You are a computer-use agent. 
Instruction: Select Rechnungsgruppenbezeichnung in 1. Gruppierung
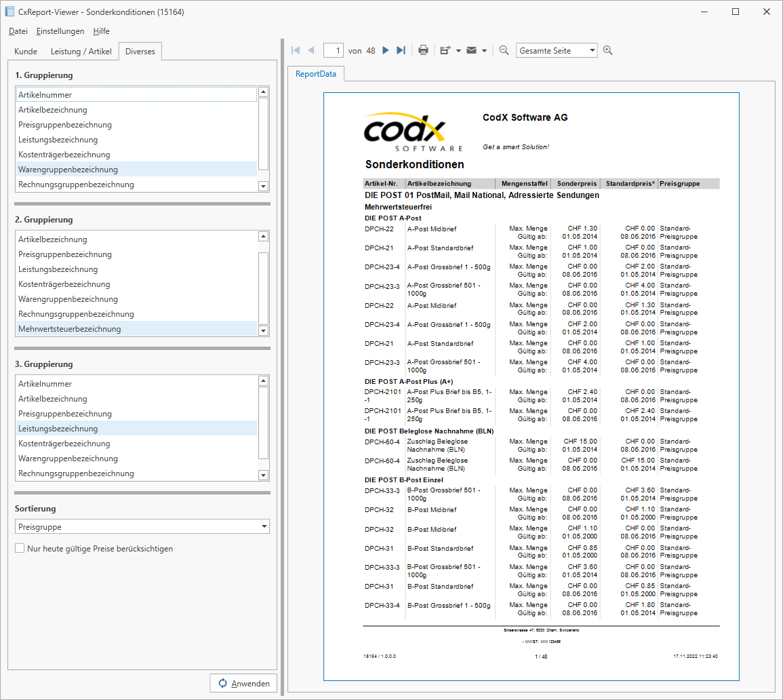[136, 184]
